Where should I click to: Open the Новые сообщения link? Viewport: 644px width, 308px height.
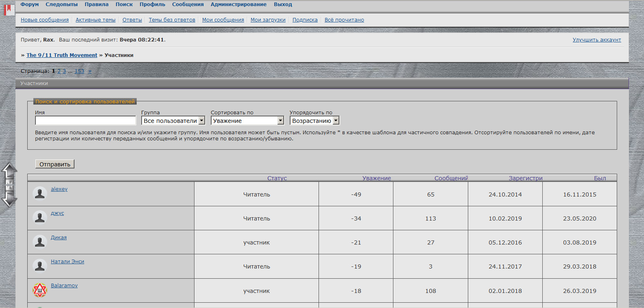[x=45, y=20]
